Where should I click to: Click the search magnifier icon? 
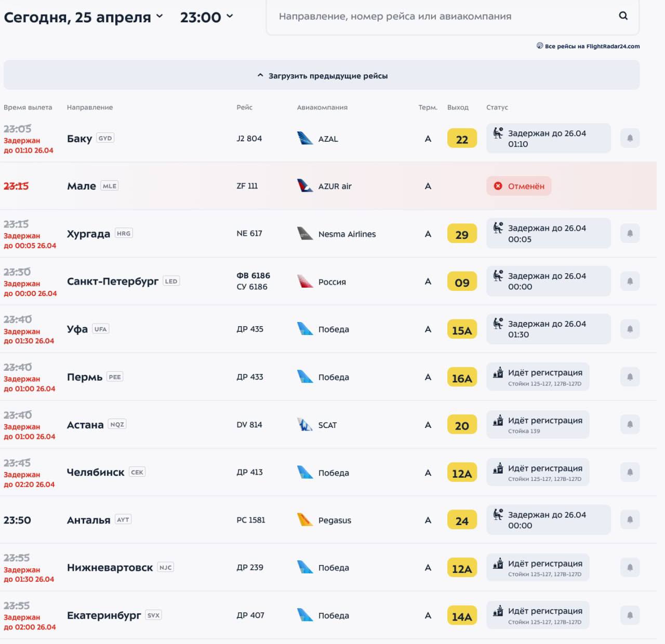623,16
